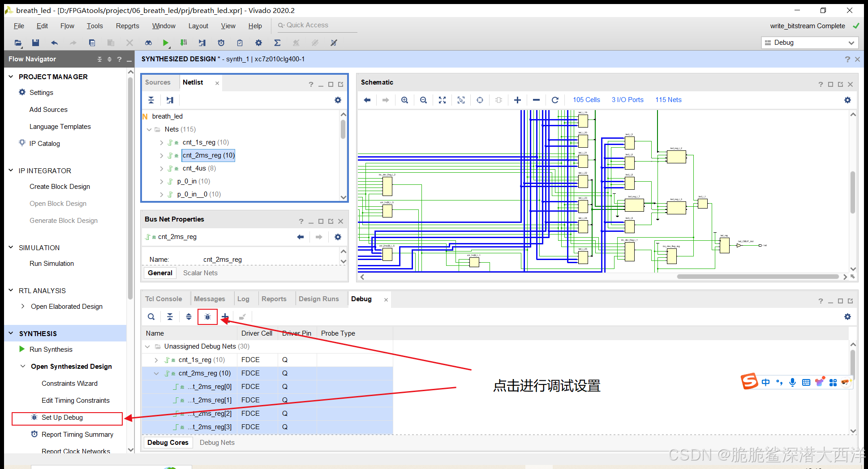
Task: Click the Undo arrow icon in toolbar
Action: pyautogui.click(x=54, y=43)
